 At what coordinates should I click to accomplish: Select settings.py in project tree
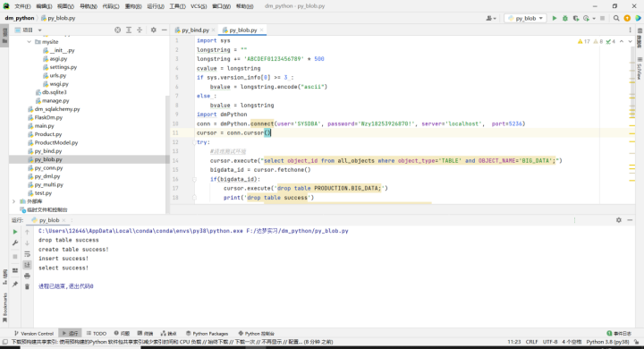pyautogui.click(x=64, y=67)
